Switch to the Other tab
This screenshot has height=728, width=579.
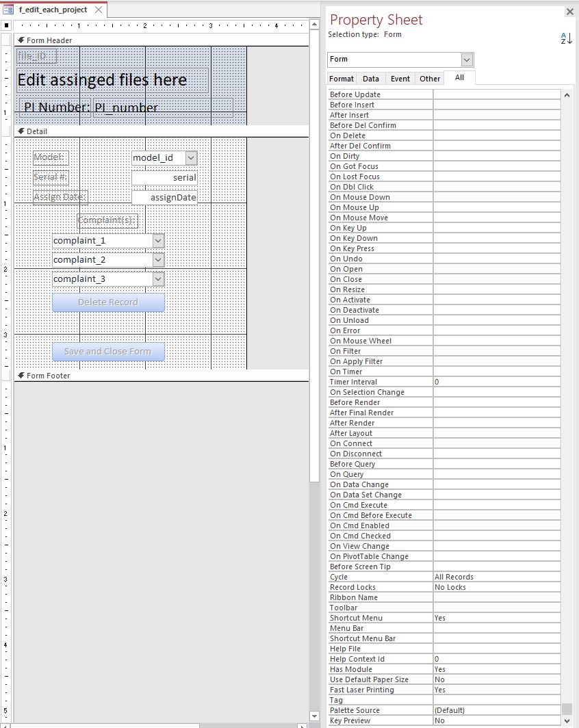point(430,79)
